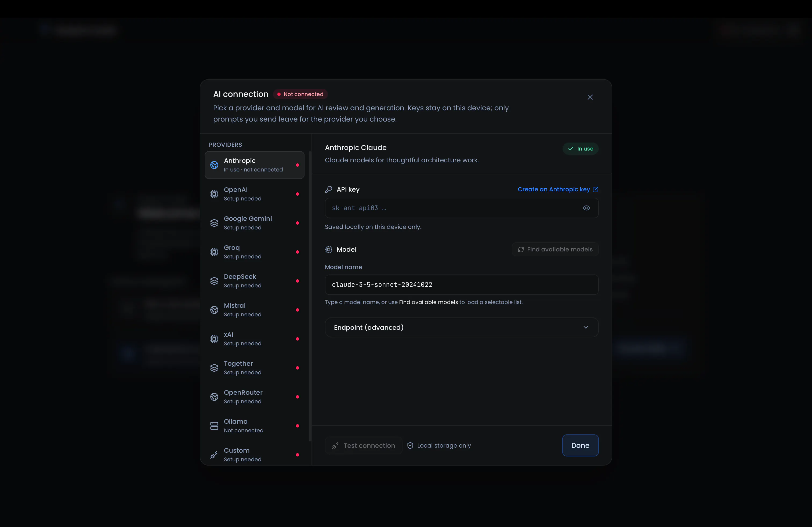Click into the API key input field
The image size is (812, 527).
coord(462,208)
